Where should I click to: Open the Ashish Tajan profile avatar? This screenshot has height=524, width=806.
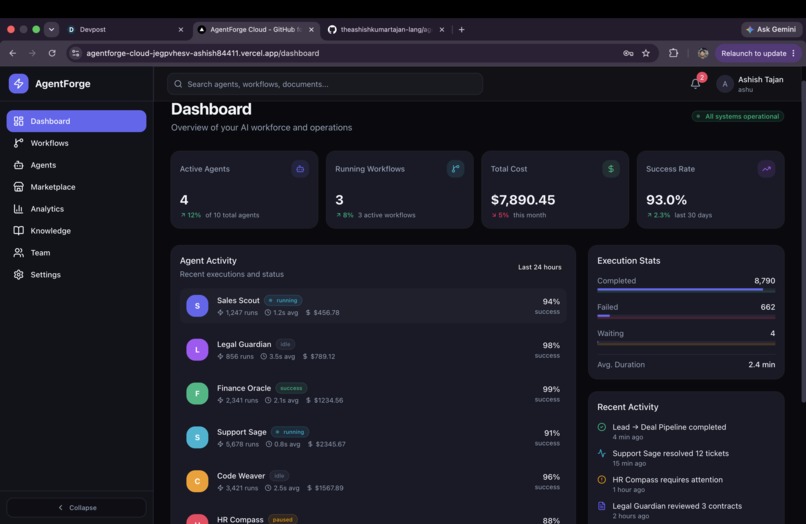point(725,84)
